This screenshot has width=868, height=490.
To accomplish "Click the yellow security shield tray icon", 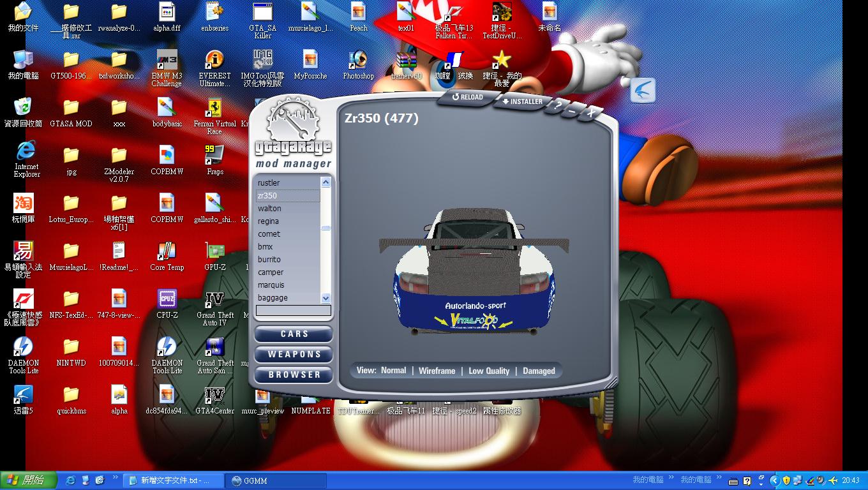I will click(x=786, y=480).
